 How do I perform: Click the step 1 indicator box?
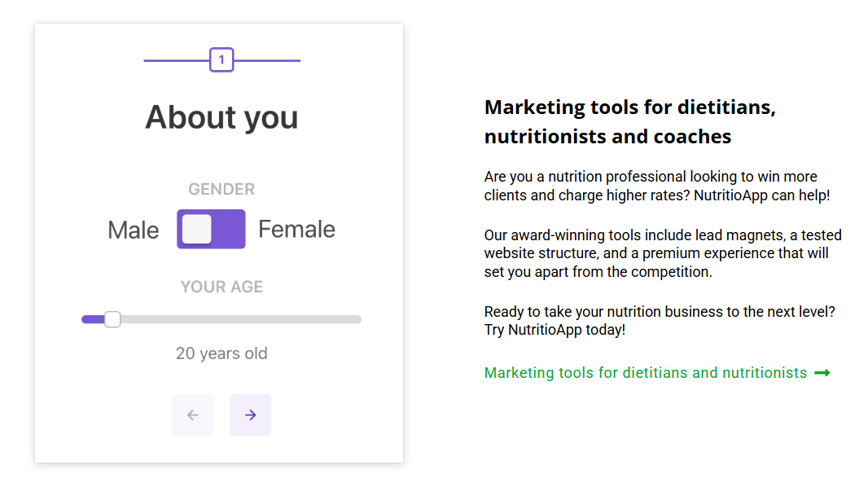click(221, 60)
